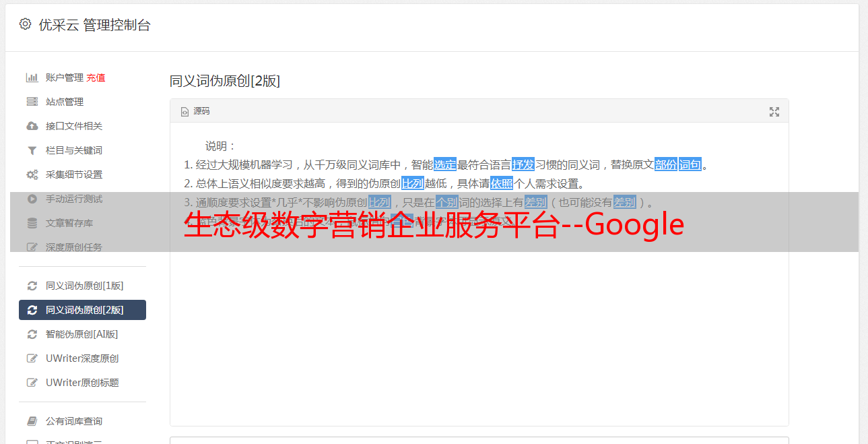Click the 优采云 管理控制台 header title
Viewport: 868px width, 444px height.
coord(94,25)
